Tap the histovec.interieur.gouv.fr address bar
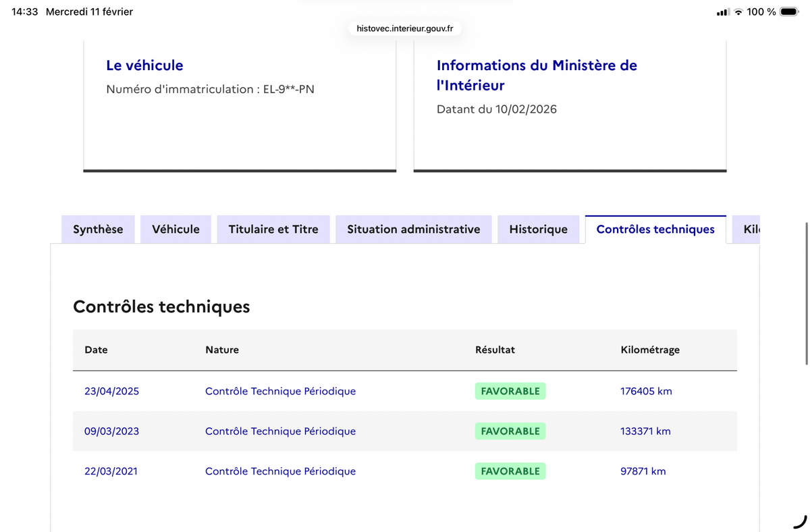This screenshot has height=532, width=810. click(405, 28)
